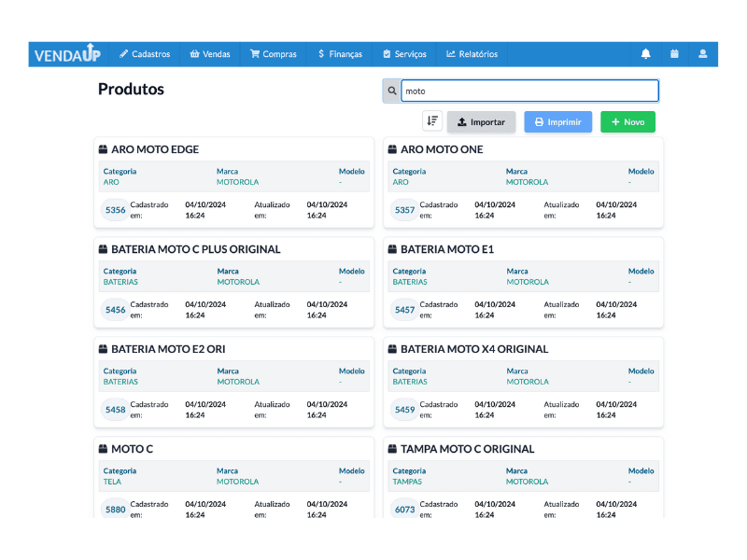747x560 pixels.
Task: Open the user profile icon
Action: (703, 54)
